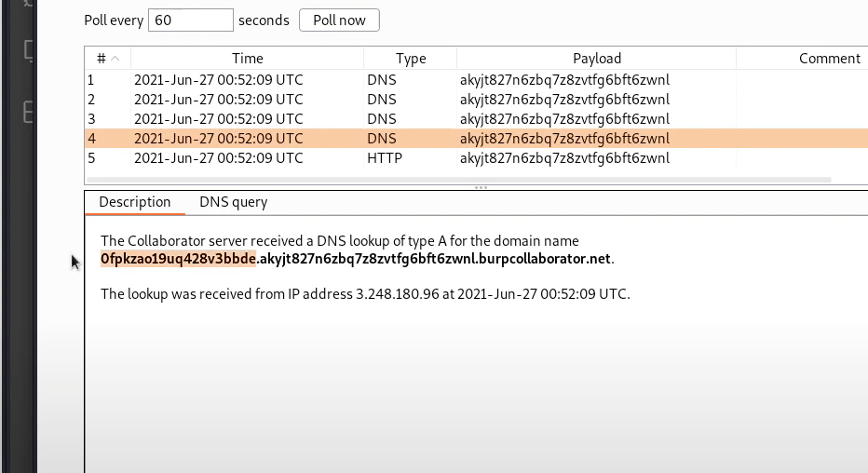Sort the table by Type header
Image resolution: width=868 pixels, height=473 pixels.
[x=410, y=59]
